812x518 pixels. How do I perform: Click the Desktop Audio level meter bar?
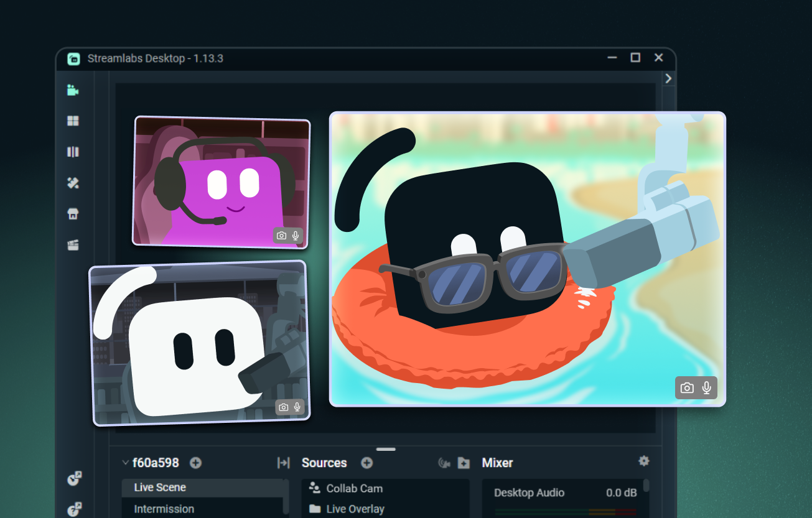pos(566,512)
